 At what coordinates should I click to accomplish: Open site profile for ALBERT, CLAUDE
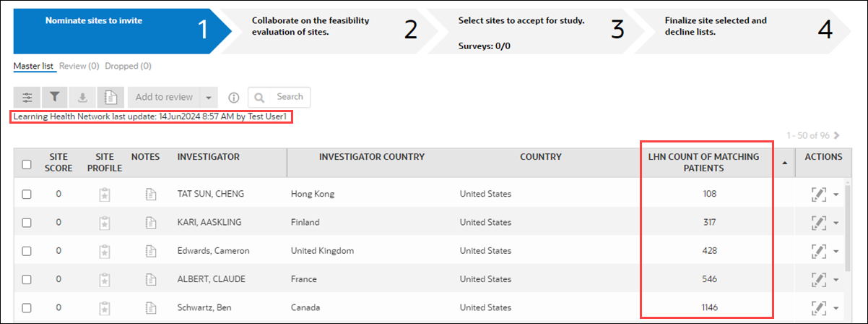[105, 279]
